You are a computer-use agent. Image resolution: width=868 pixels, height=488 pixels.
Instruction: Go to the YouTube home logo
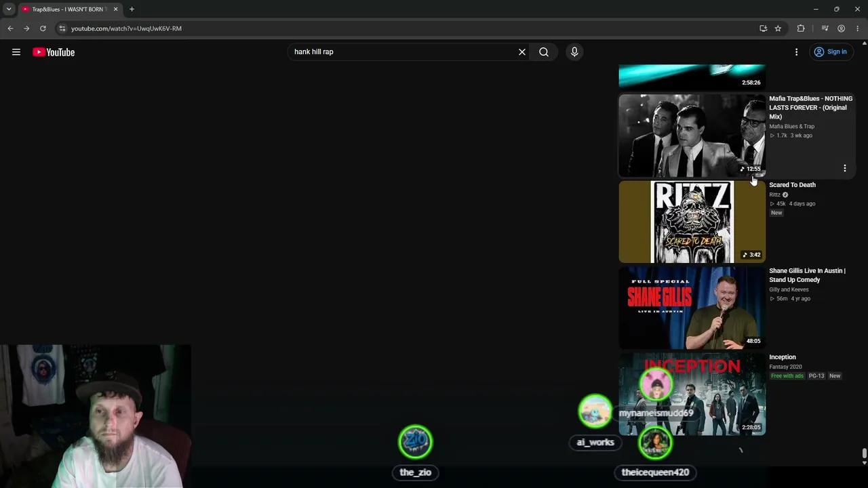click(54, 52)
